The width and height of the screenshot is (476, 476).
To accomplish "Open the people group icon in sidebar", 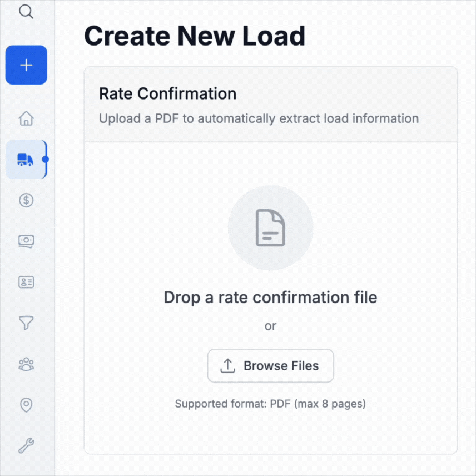I will coord(26,364).
